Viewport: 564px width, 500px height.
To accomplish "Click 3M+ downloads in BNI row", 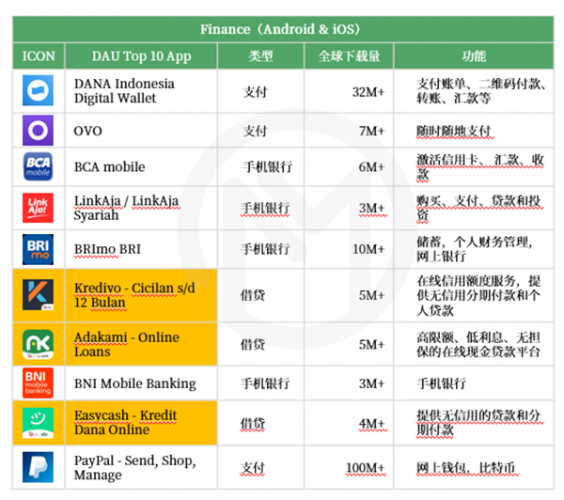I will click(x=372, y=383).
